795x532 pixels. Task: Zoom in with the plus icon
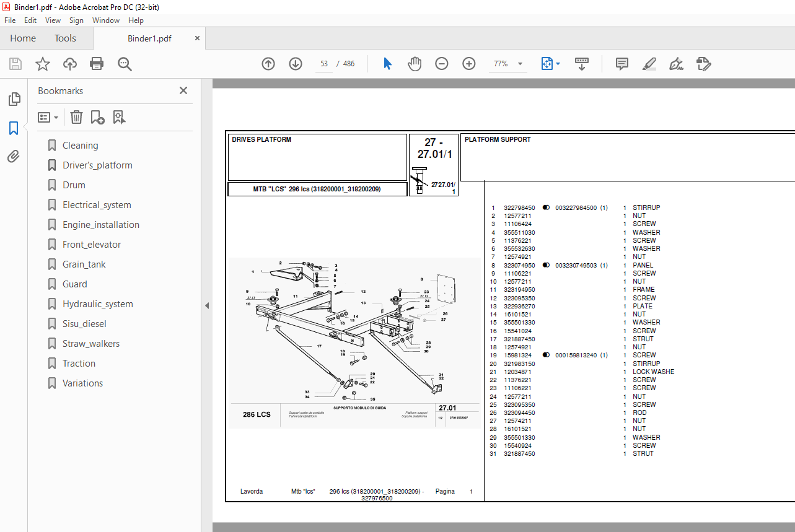click(x=469, y=64)
